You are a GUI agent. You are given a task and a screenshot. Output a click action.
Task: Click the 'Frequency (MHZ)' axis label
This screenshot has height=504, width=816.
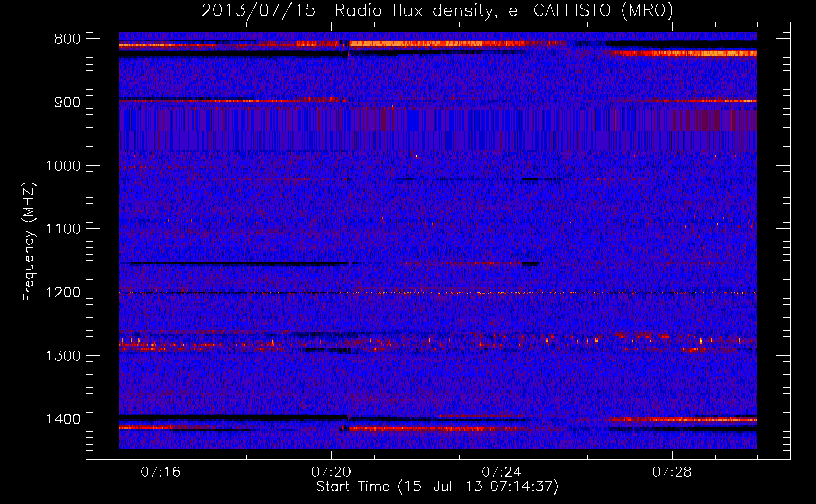pyautogui.click(x=29, y=242)
